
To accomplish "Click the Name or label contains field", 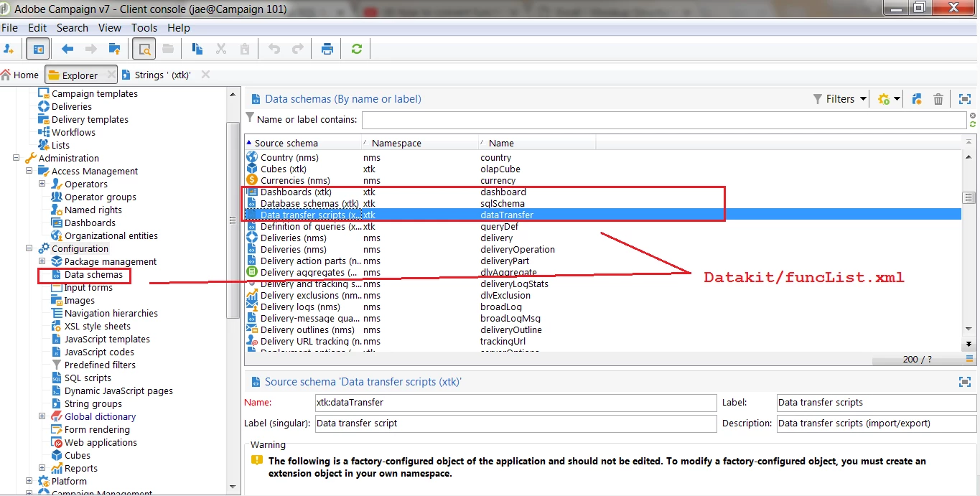I will [x=664, y=120].
